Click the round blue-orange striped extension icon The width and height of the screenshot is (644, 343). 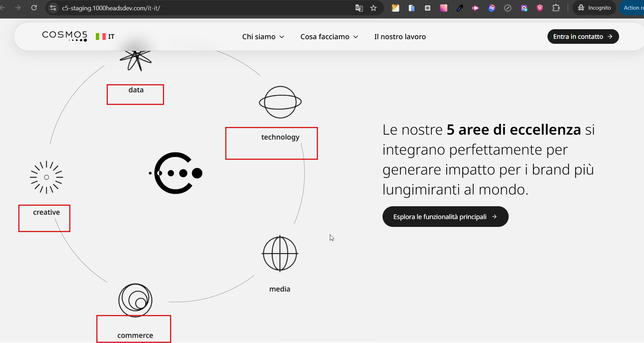(x=492, y=8)
